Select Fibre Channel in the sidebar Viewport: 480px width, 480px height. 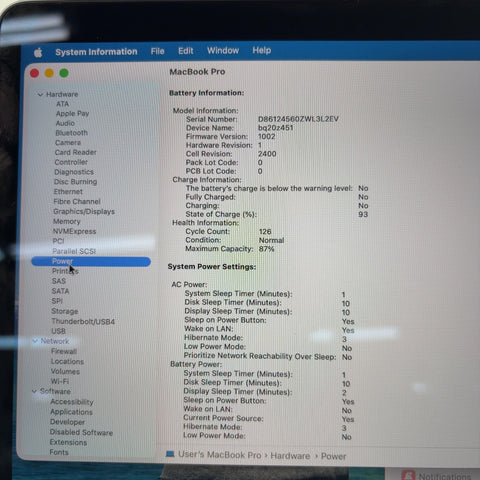[77, 202]
